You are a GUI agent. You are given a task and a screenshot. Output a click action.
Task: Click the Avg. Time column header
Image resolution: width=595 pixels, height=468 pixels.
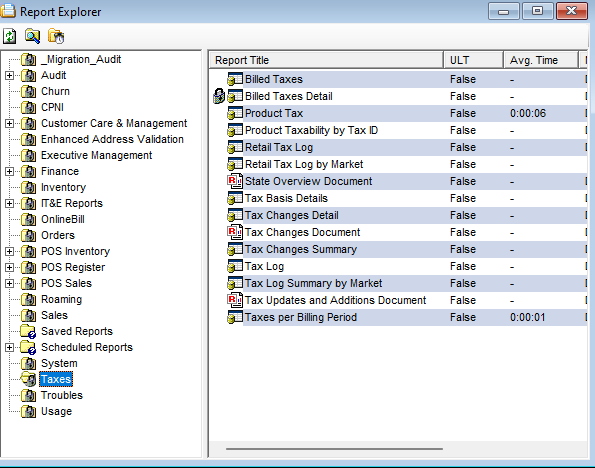(541, 60)
